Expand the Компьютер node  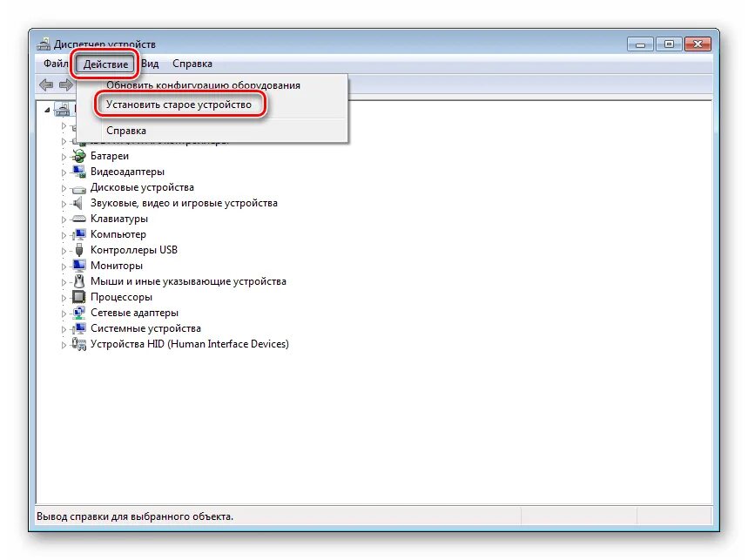click(x=64, y=235)
